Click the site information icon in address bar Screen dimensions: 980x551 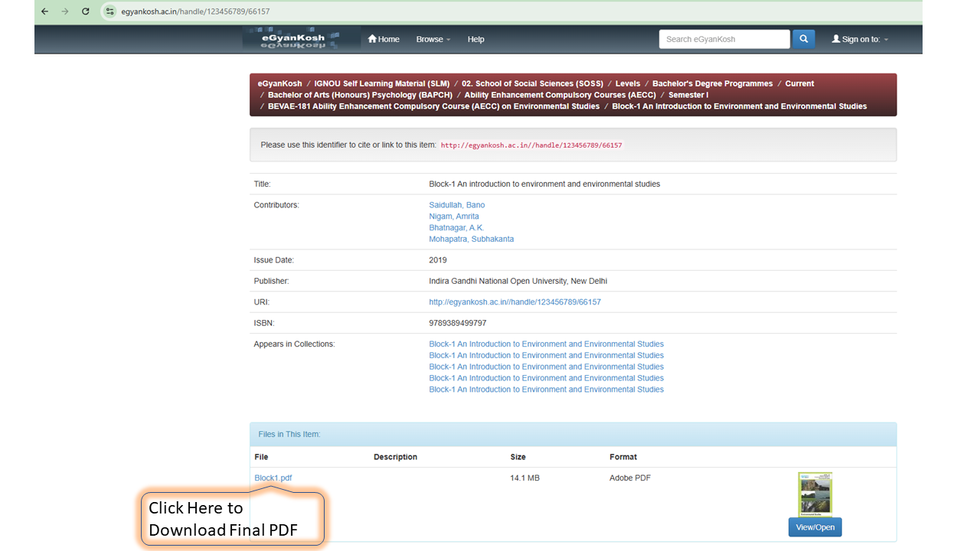click(109, 11)
